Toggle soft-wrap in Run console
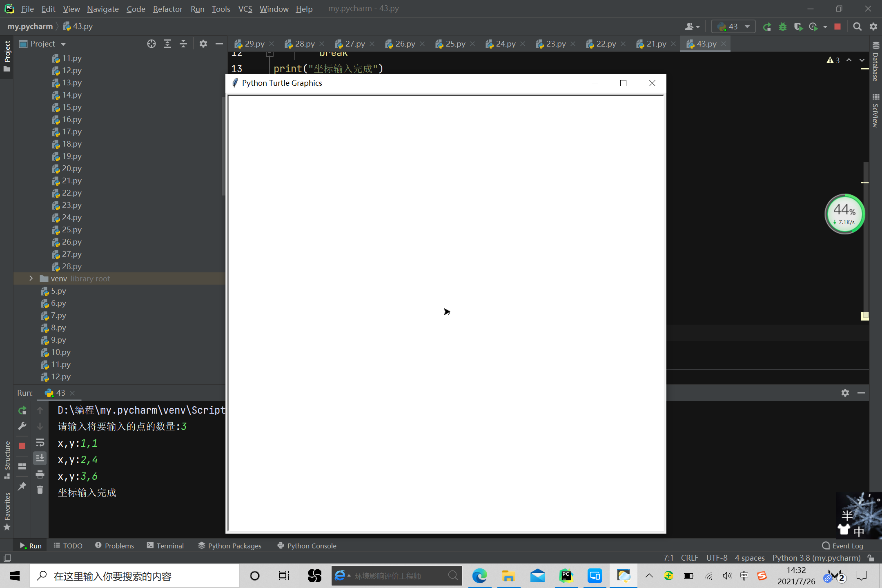882x588 pixels. point(40,443)
